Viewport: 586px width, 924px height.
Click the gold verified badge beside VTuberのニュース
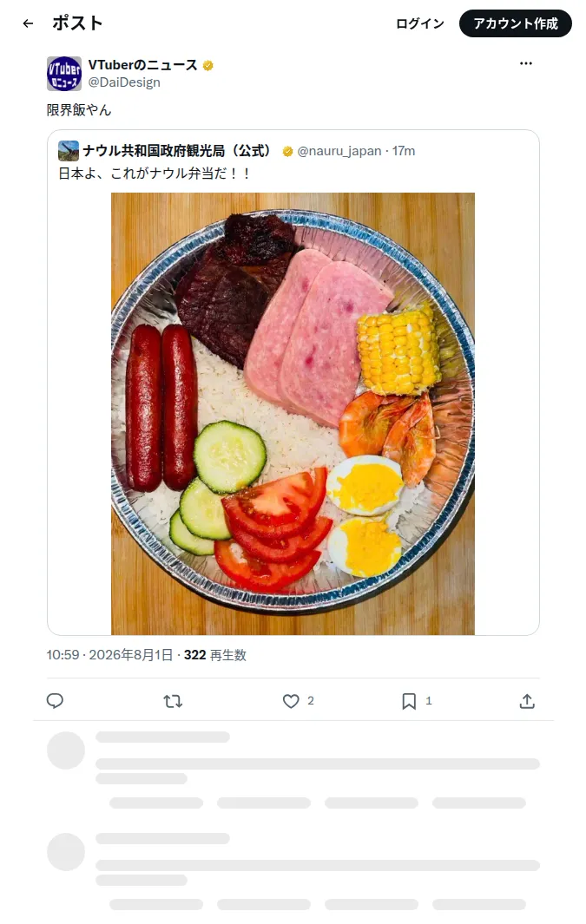[207, 65]
